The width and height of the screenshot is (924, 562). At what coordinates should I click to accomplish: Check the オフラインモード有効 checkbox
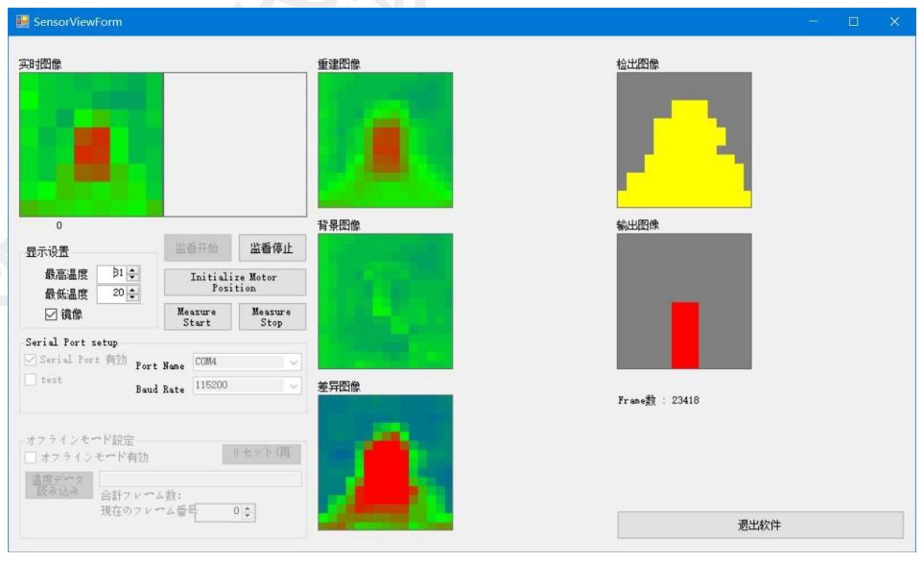pyautogui.click(x=31, y=457)
